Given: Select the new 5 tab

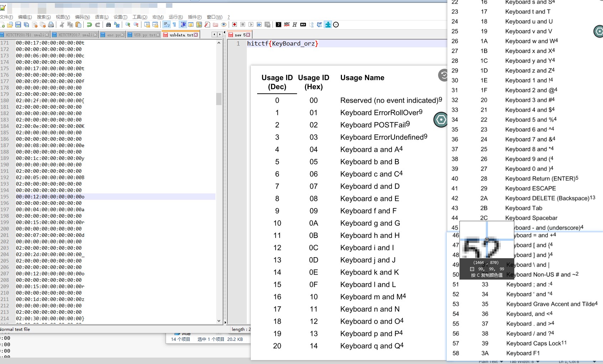Looking at the screenshot, I should pyautogui.click(x=240, y=35).
